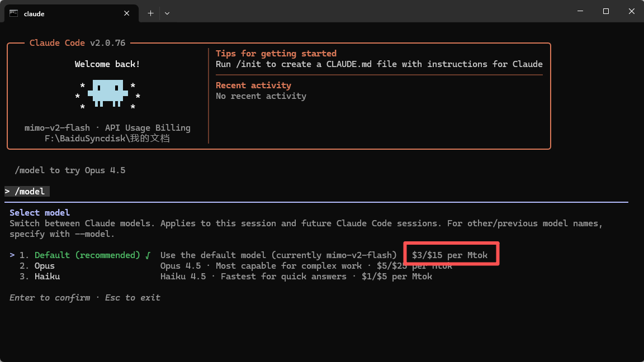Image resolution: width=644 pixels, height=362 pixels.
Task: Choose the Haiku model option
Action: coord(47,277)
